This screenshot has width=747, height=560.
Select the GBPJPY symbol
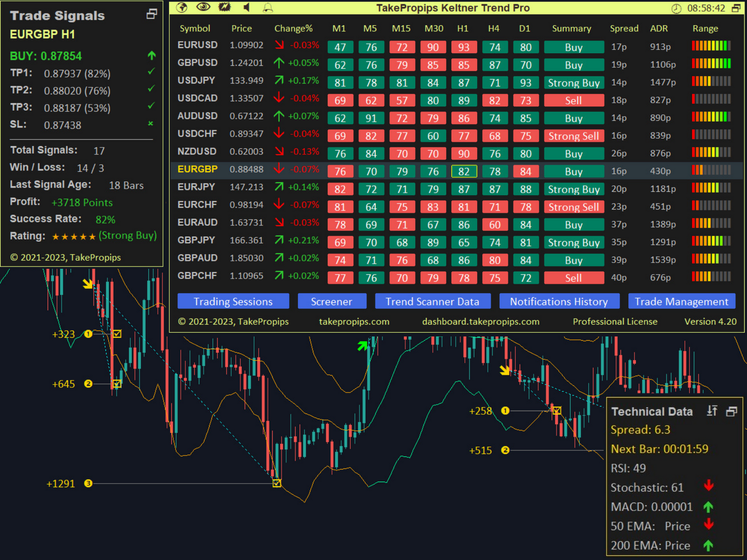196,240
